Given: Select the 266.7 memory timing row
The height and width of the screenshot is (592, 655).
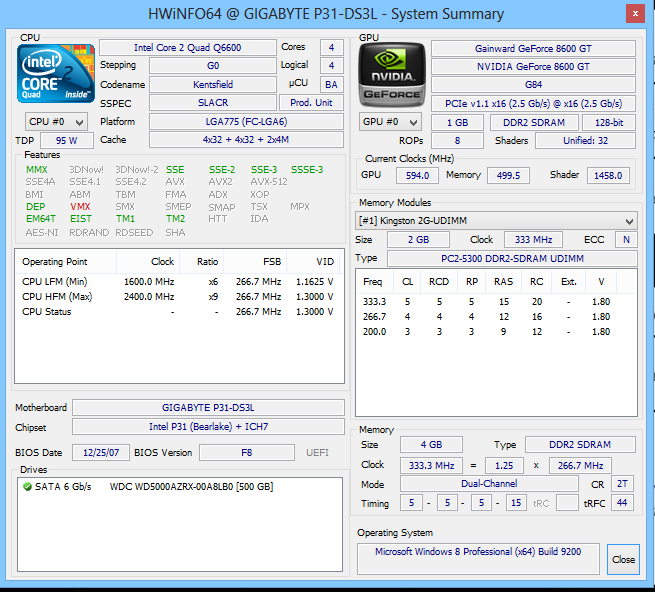Looking at the screenshot, I should (x=496, y=317).
